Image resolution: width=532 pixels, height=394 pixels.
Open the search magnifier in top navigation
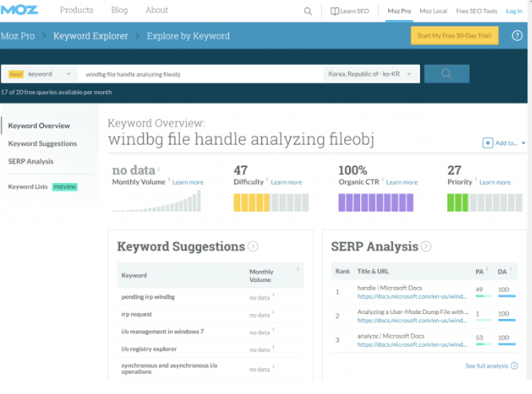coord(308,11)
